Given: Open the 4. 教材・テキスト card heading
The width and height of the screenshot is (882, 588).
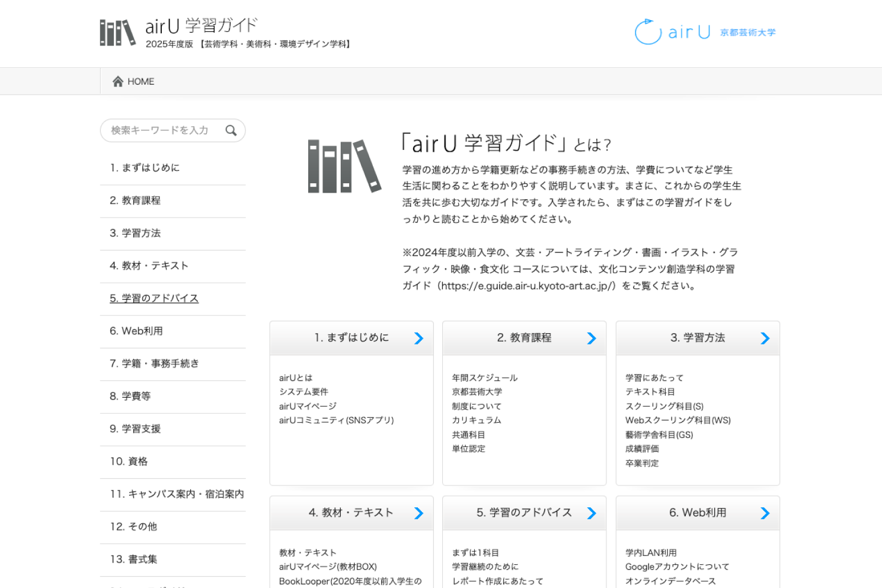Looking at the screenshot, I should pos(351,513).
